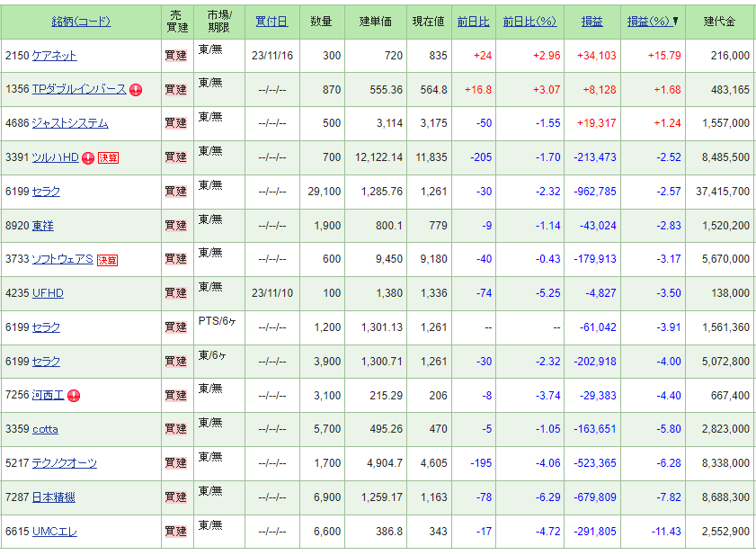Click red alert icon beside ツルハHD
The width and height of the screenshot is (756, 555).
(88, 157)
